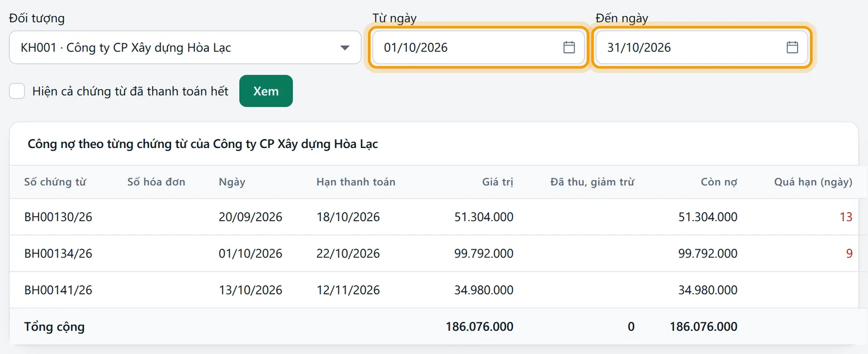Click the red overdue value 13
Viewport: 868px width, 354px height.
[846, 217]
